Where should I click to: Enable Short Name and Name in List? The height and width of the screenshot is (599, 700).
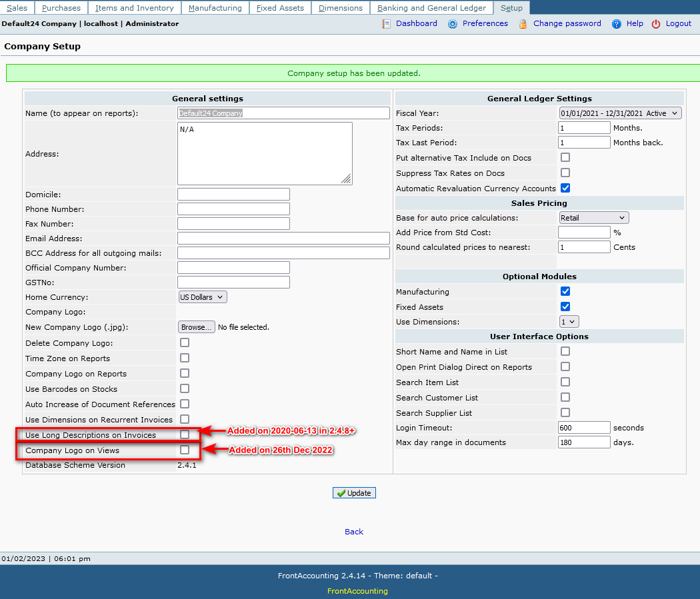[565, 351]
